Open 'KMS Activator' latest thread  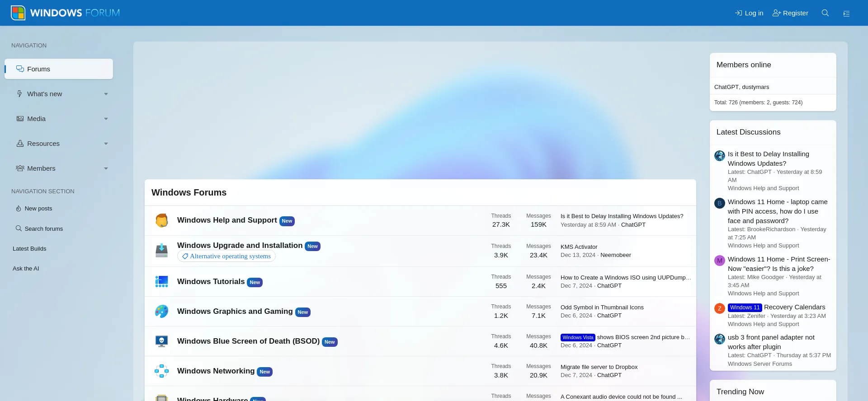(x=579, y=247)
